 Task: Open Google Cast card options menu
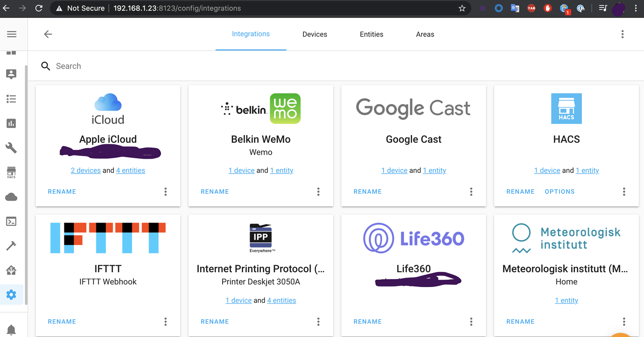(471, 192)
